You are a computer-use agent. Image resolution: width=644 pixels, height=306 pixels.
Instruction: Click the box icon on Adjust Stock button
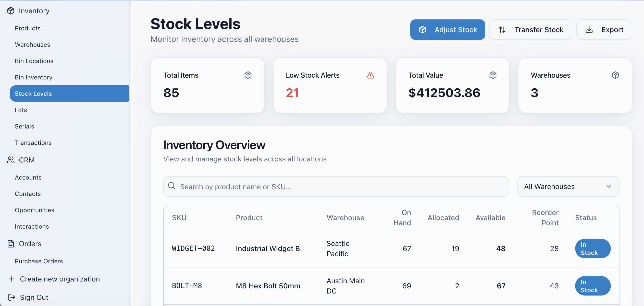tap(423, 30)
